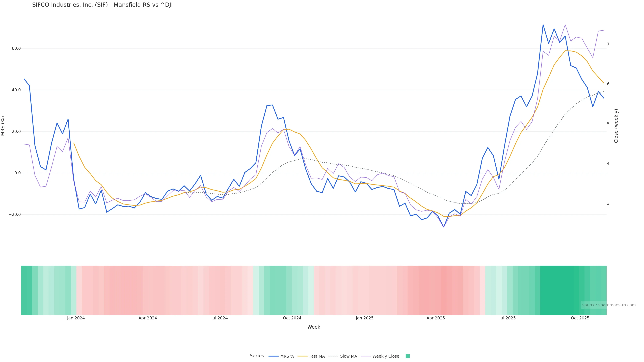Click the Oct 2025 x-axis label

[580, 318]
